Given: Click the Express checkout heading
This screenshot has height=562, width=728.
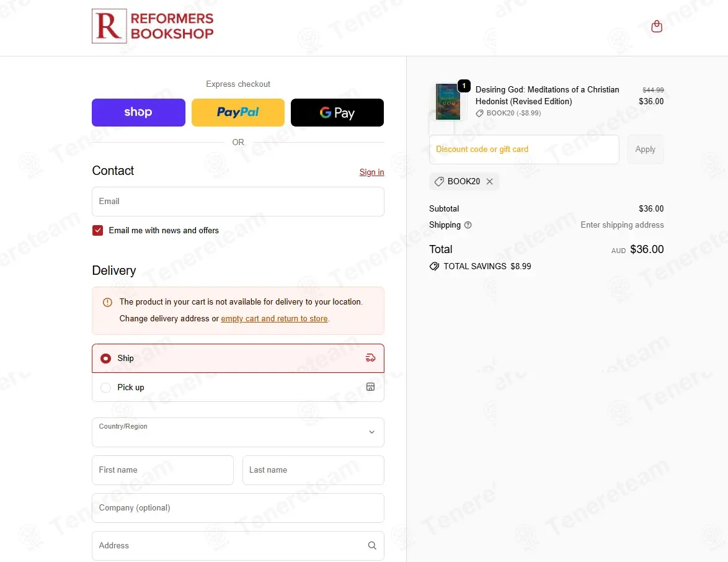Looking at the screenshot, I should coord(237,84).
